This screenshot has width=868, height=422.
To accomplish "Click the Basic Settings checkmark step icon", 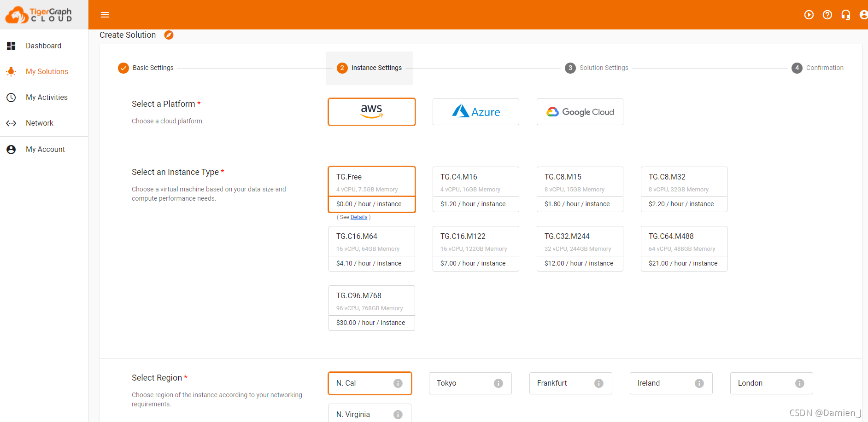I will coord(123,68).
